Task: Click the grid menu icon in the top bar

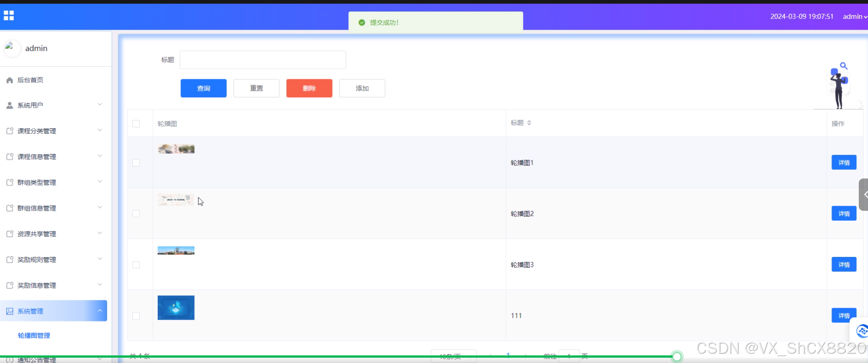Action: pyautogui.click(x=9, y=16)
